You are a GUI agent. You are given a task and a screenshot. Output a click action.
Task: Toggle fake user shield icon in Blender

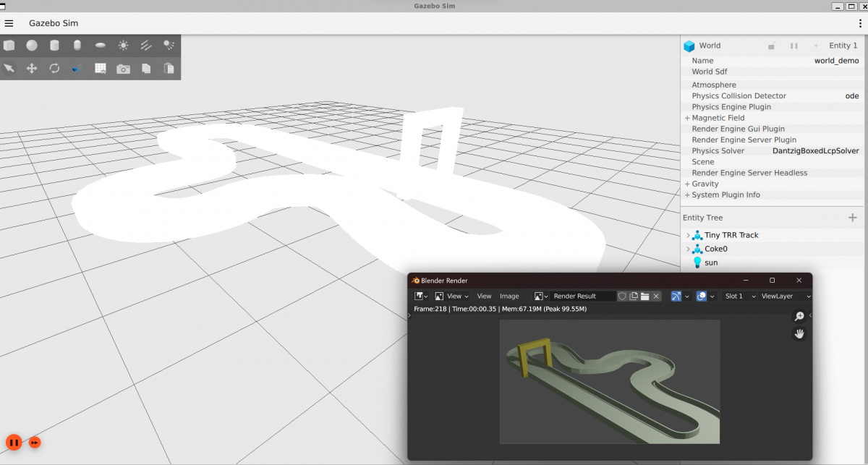point(622,296)
